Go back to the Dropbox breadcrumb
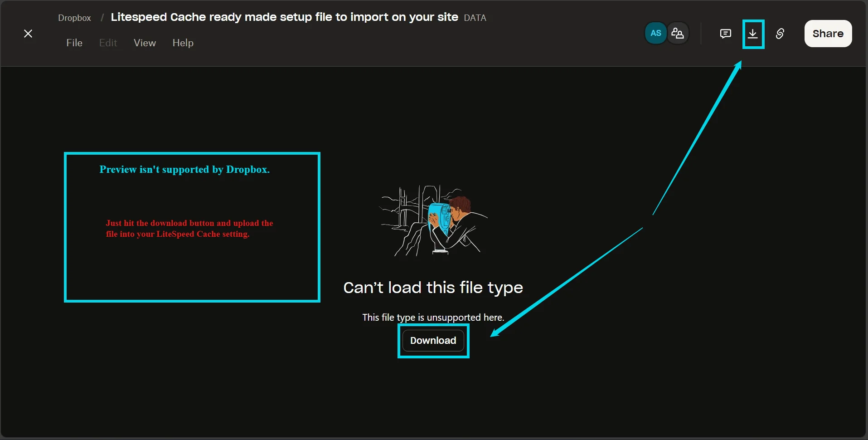 (x=74, y=18)
